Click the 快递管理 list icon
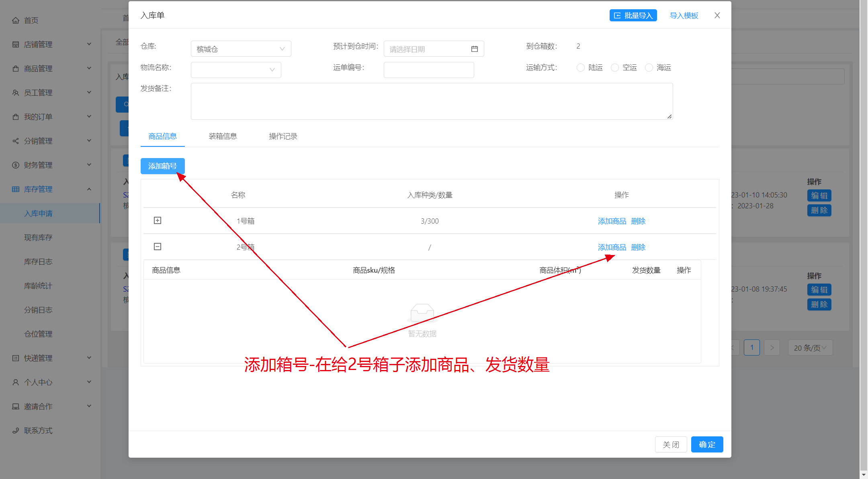This screenshot has width=868, height=479. [x=16, y=358]
